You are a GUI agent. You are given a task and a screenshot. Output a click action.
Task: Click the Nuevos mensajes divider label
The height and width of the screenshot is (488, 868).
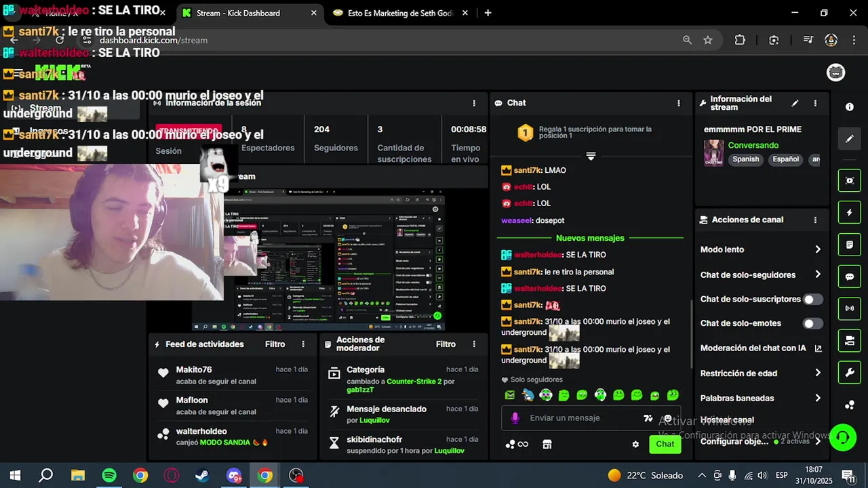click(590, 238)
